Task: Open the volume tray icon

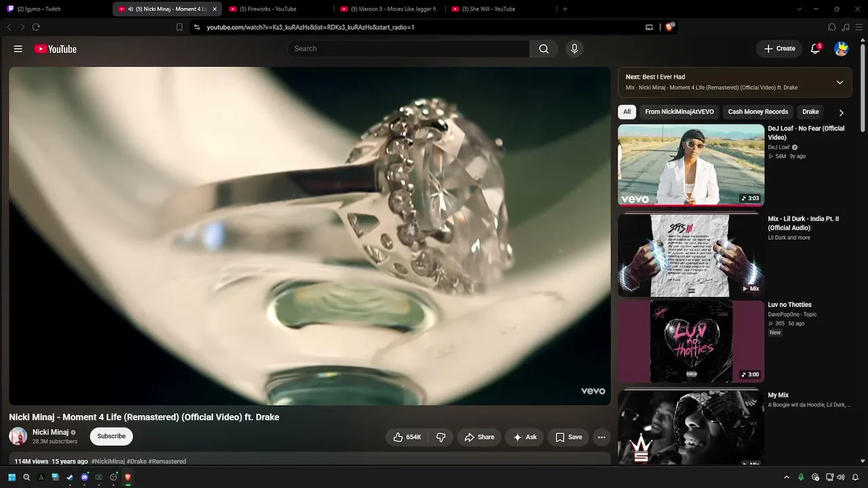Action: coord(841,477)
